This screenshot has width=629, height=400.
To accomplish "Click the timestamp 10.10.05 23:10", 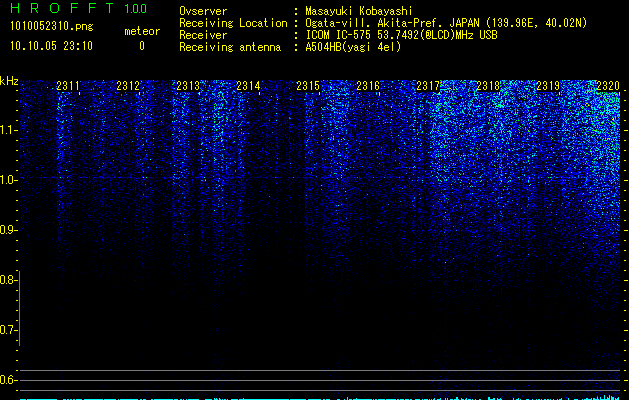I will (x=51, y=46).
